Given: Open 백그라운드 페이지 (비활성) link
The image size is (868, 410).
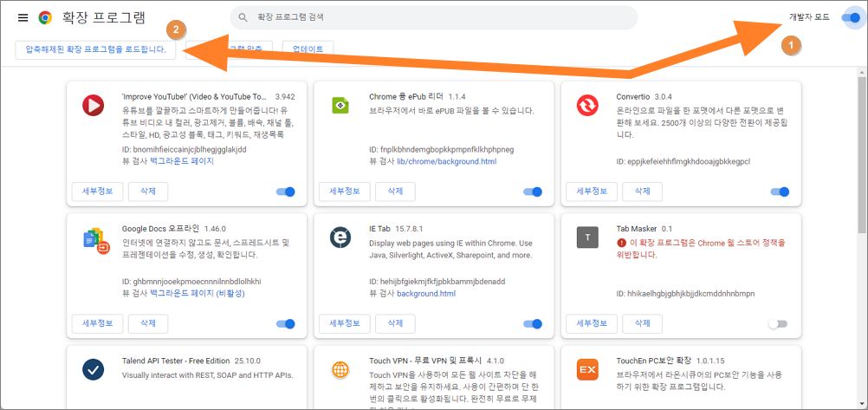Looking at the screenshot, I should pyautogui.click(x=197, y=294).
